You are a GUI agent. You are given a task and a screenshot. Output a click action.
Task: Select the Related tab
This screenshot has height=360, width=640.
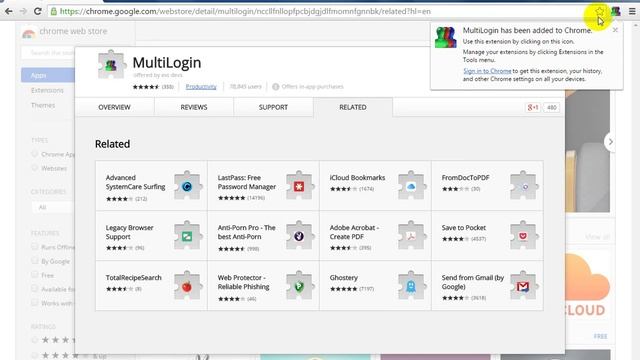353,107
